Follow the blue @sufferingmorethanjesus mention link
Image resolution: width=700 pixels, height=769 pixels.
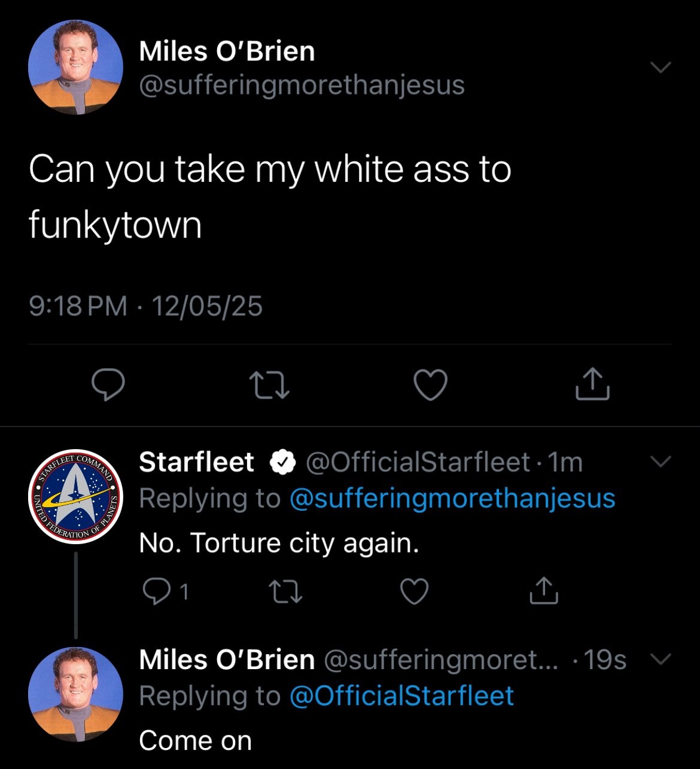pos(452,498)
